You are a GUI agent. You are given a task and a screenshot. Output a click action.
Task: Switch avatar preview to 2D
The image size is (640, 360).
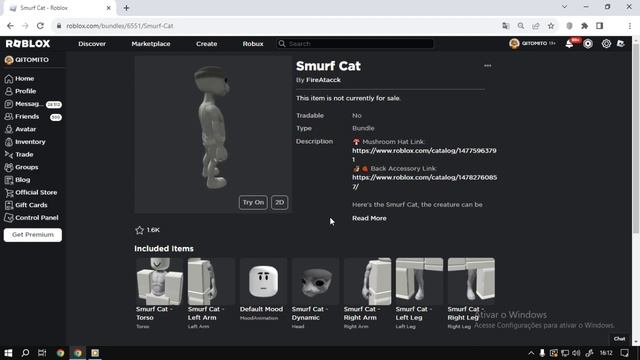(280, 202)
